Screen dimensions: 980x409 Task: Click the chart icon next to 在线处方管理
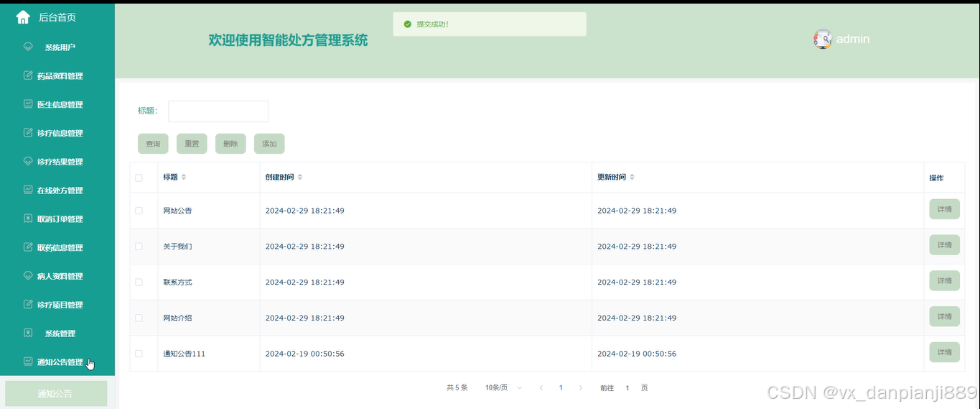[x=28, y=190]
